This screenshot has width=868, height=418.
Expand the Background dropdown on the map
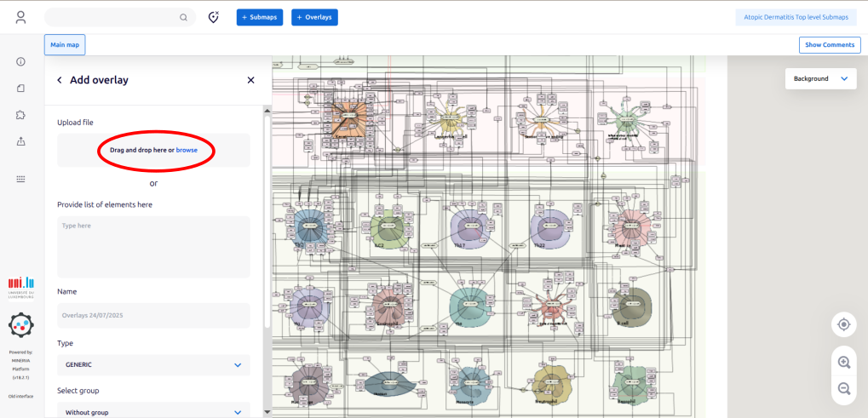[x=820, y=78]
